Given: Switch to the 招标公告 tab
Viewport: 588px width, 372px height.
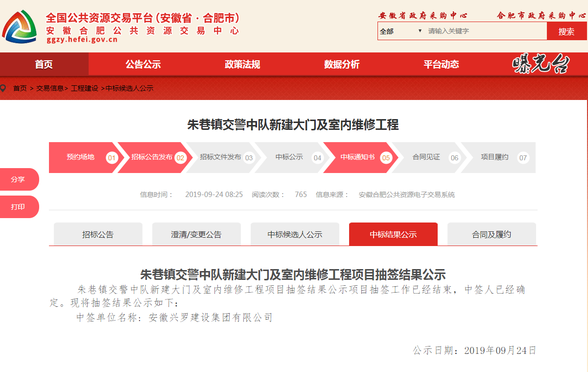Looking at the screenshot, I should point(98,234).
